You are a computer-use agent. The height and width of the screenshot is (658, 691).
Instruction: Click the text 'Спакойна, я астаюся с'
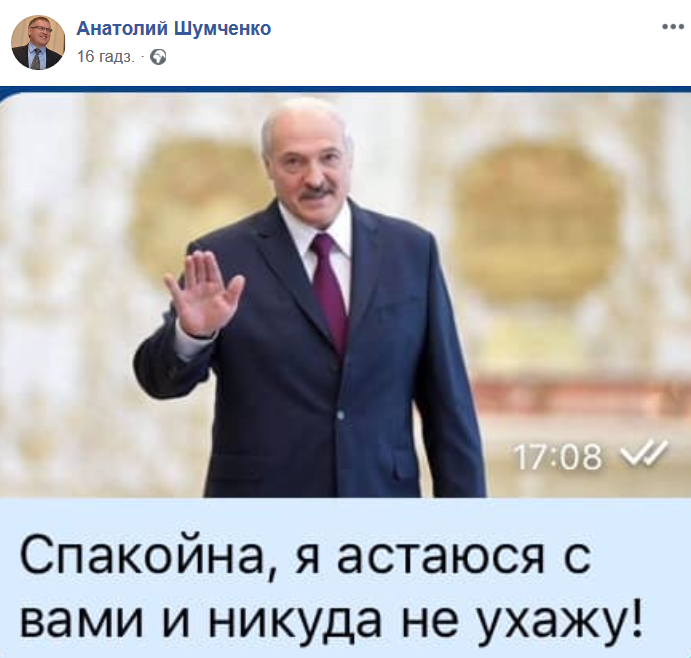coord(305,555)
